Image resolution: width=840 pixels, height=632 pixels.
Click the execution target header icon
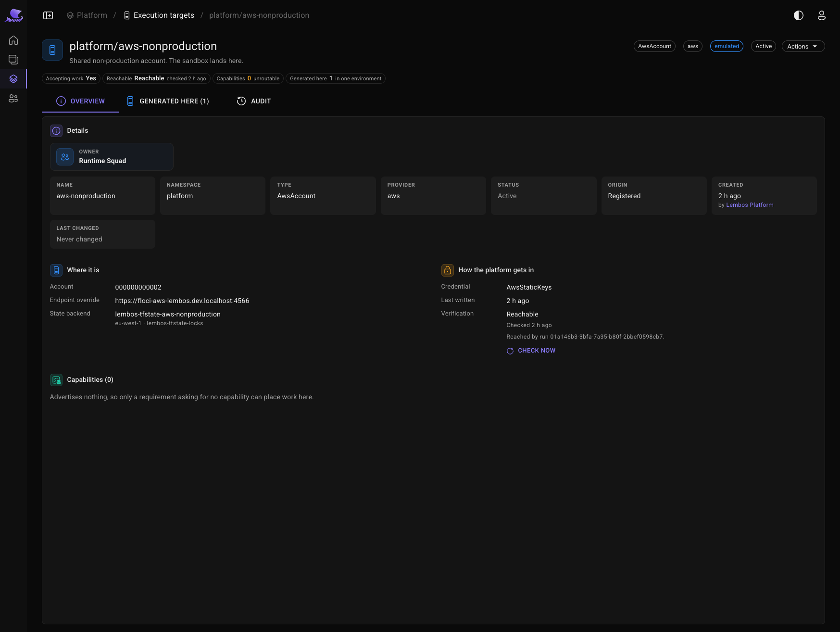click(x=52, y=50)
